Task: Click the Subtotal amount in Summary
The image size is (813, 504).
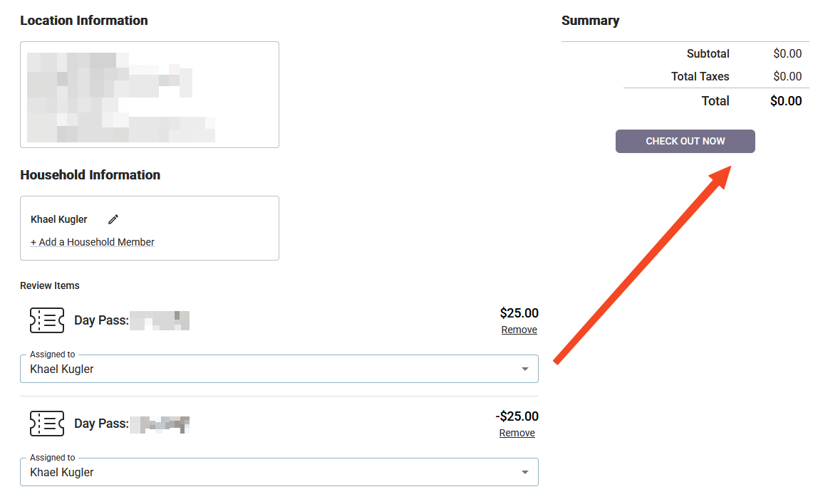Action: coord(787,53)
